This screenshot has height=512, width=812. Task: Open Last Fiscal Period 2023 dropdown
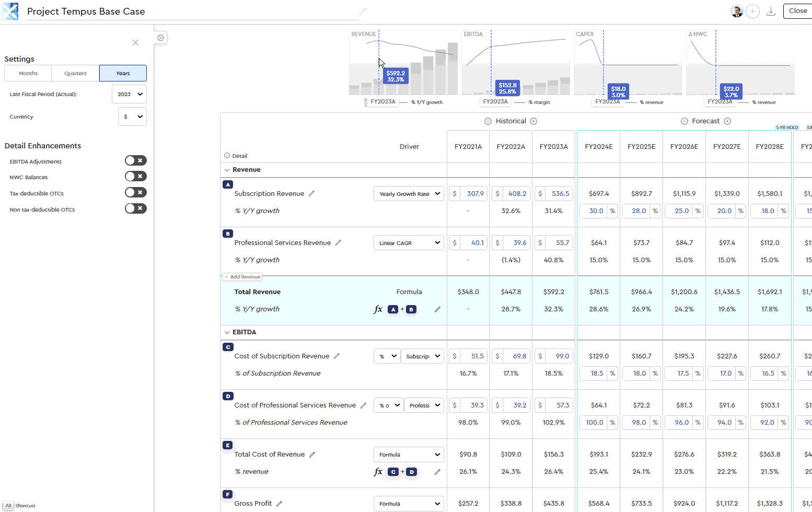tap(130, 94)
